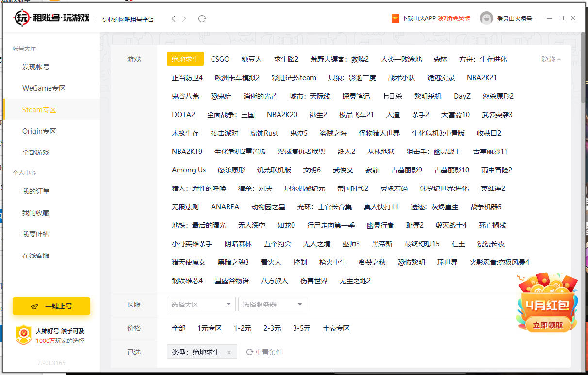This screenshot has width=588, height=375.
Task: Click the refresh page icon
Action: point(202,18)
